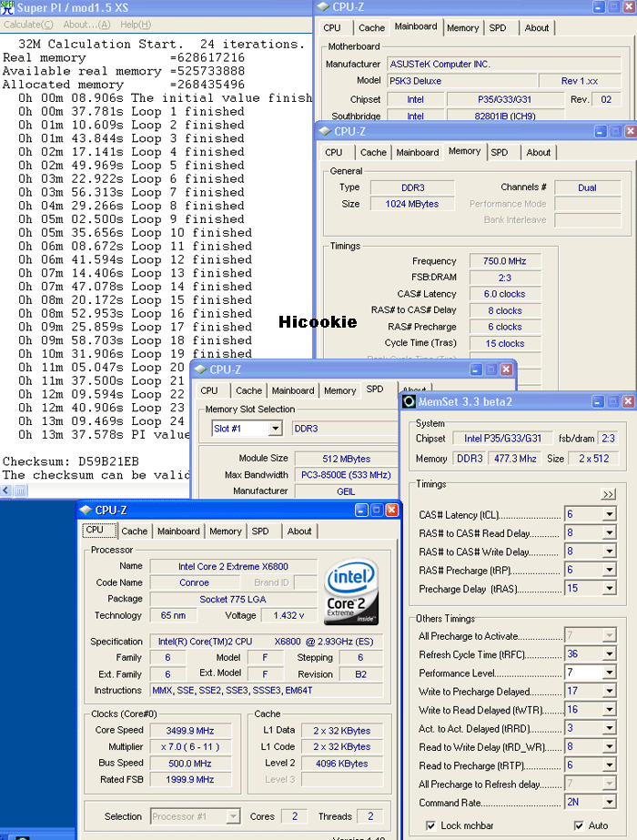Image resolution: width=637 pixels, height=840 pixels.
Task: Select About tab in the top CPU-Z Mainboard window
Action: [537, 28]
